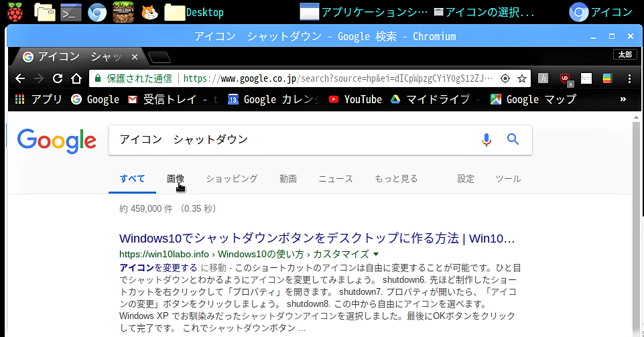Screen dimensions: 644x337
Task: Switch to the 動画 results tab
Action: coord(288,179)
